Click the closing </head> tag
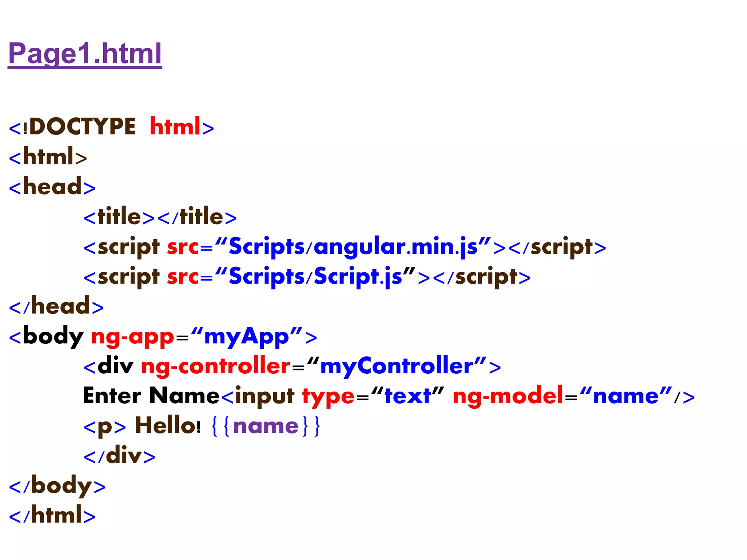747x560 pixels. 56,306
